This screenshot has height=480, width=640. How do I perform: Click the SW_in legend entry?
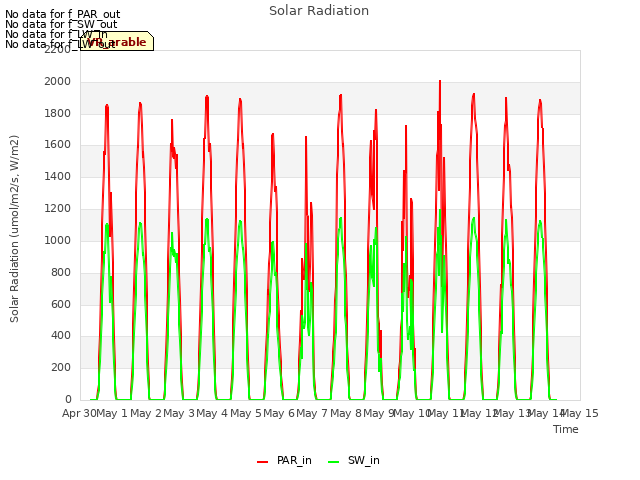pyautogui.click(x=354, y=461)
